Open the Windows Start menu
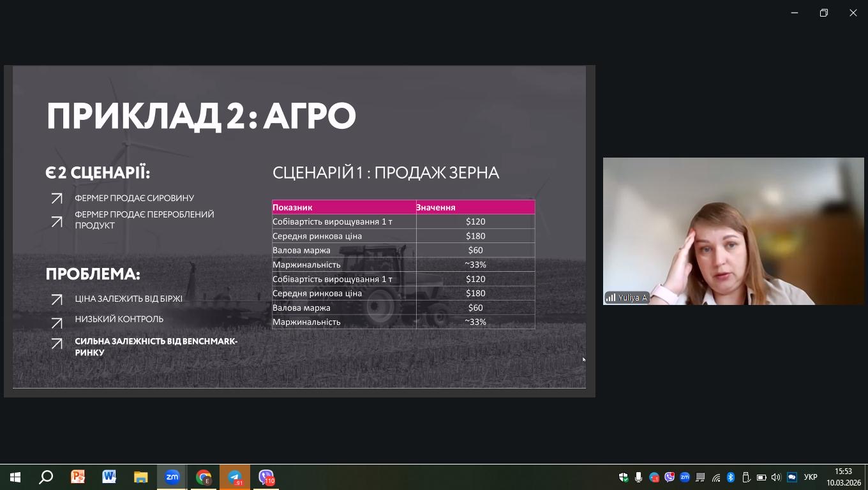 pyautogui.click(x=15, y=477)
